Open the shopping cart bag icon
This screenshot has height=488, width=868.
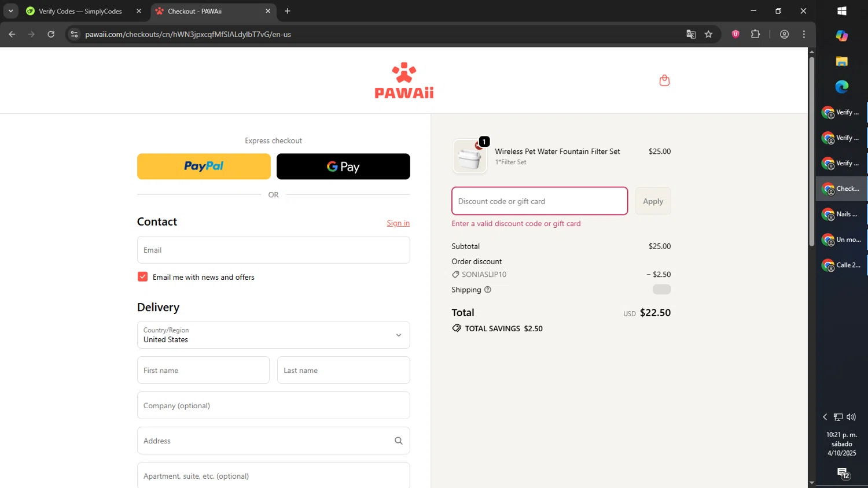664,80
